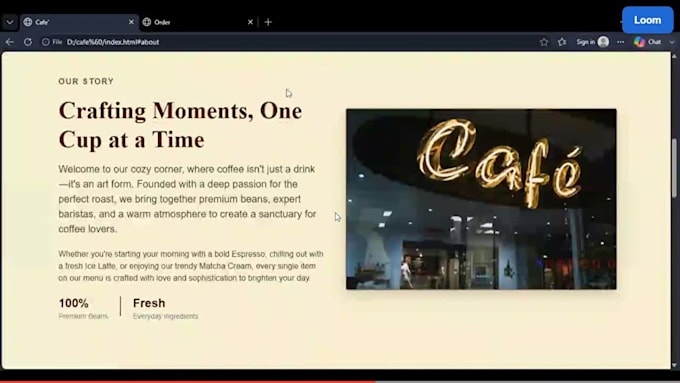The image size is (680, 383).
Task: Open the Favorites list icon
Action: 562,42
